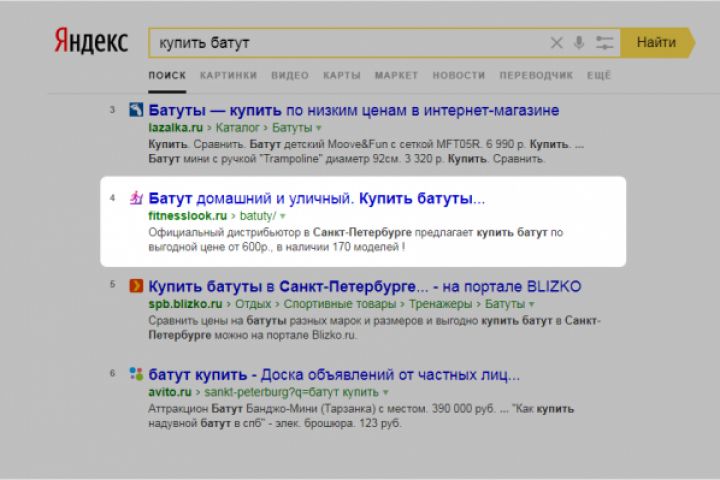Open result батут купить - Доска объявлений
This screenshot has height=480, width=720.
(334, 375)
